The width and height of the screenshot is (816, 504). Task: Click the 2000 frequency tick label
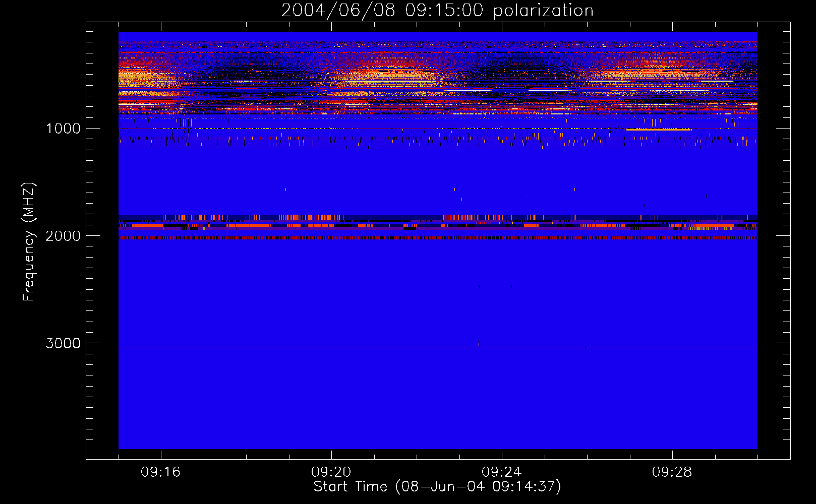pos(63,236)
